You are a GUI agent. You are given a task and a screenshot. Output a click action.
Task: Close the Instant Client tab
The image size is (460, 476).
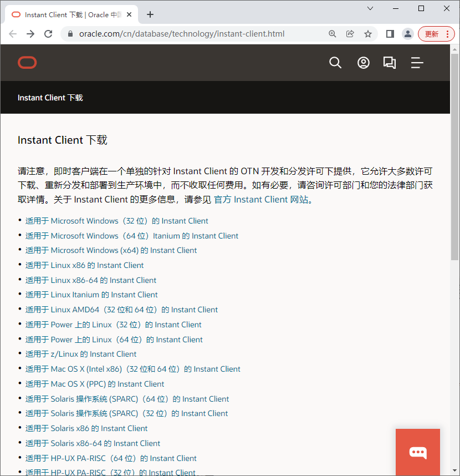[129, 14]
